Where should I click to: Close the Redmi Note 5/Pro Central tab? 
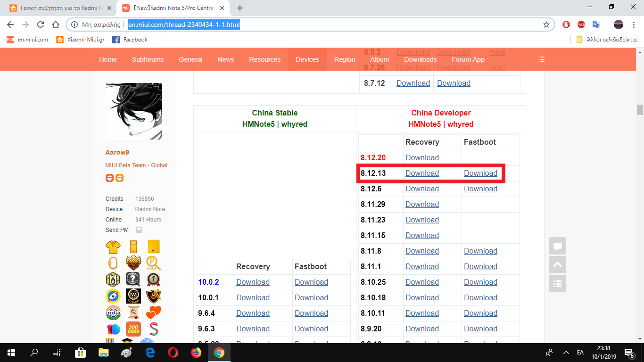point(223,8)
